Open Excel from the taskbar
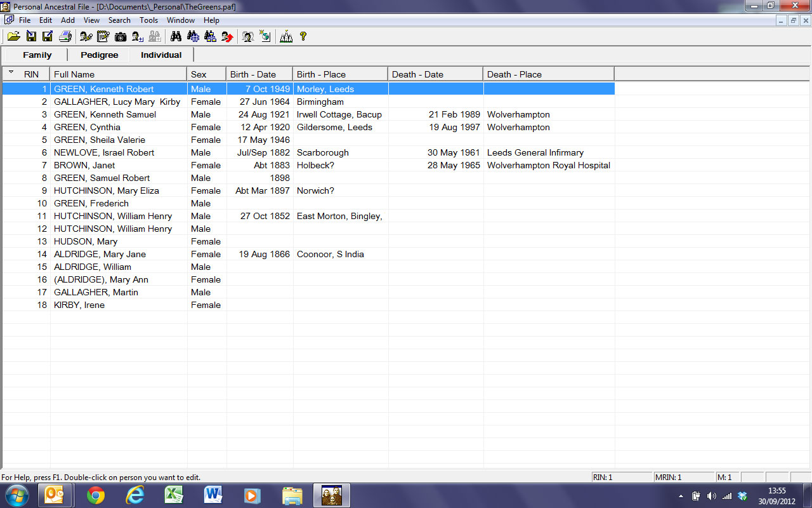812x508 pixels. pyautogui.click(x=174, y=495)
